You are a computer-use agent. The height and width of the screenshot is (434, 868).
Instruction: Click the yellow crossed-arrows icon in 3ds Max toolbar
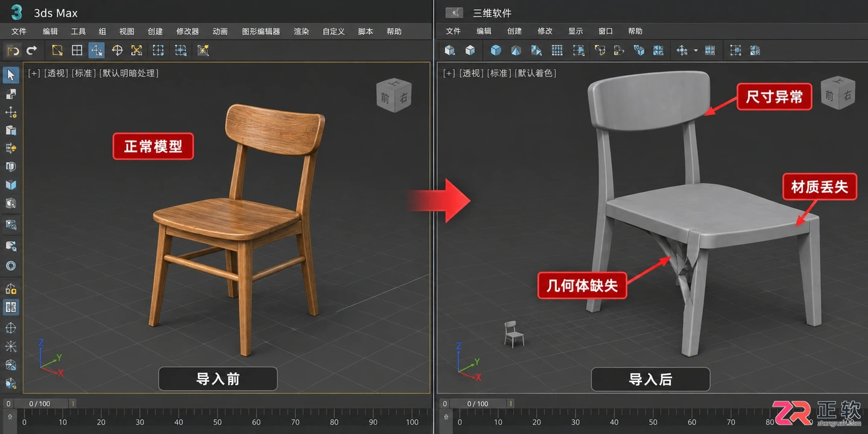tap(137, 50)
